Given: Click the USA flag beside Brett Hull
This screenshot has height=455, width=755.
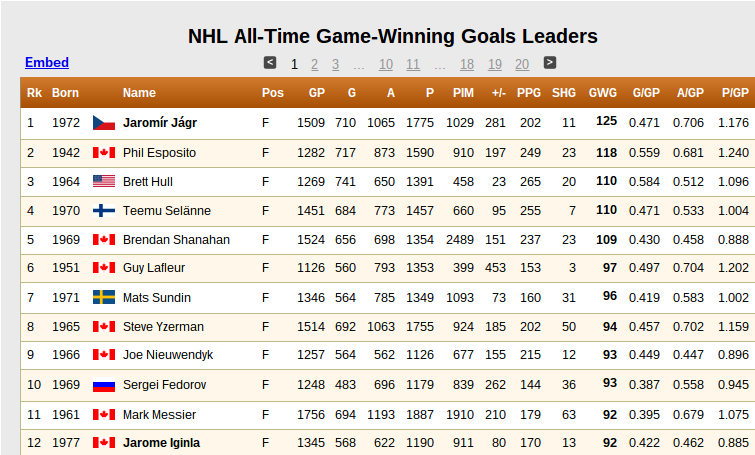Looking at the screenshot, I should 104,182.
